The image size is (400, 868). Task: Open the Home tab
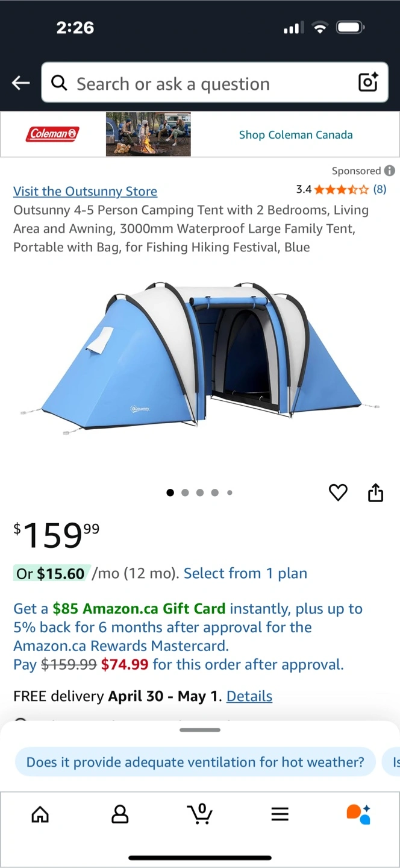pyautogui.click(x=40, y=814)
